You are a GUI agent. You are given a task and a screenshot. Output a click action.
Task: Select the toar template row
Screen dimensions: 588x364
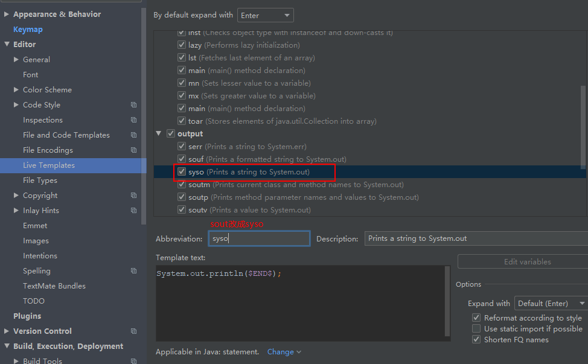click(x=369, y=121)
